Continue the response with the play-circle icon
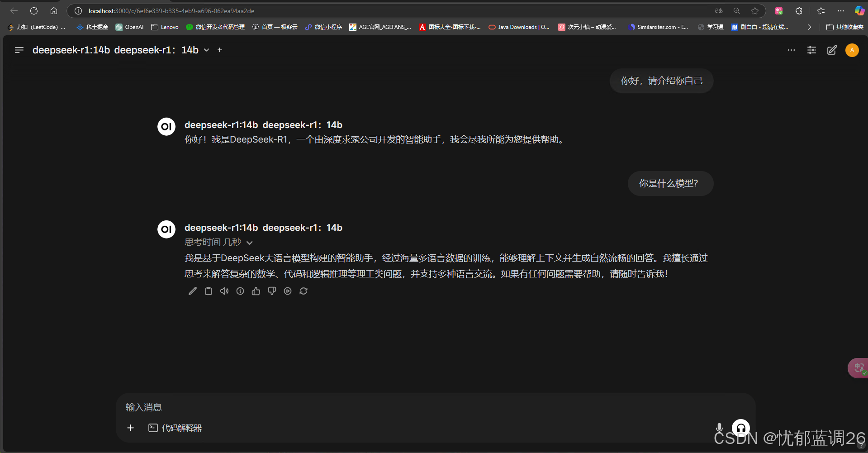This screenshot has height=453, width=868. point(288,291)
